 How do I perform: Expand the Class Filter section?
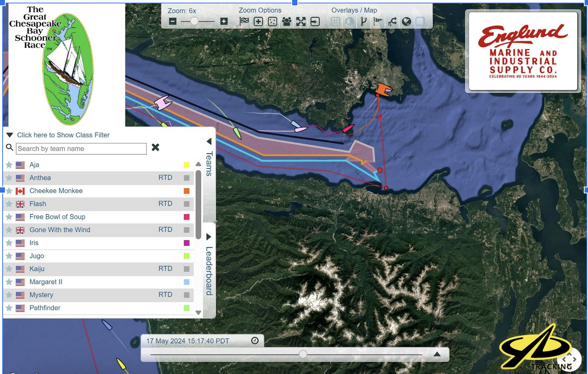(x=10, y=135)
